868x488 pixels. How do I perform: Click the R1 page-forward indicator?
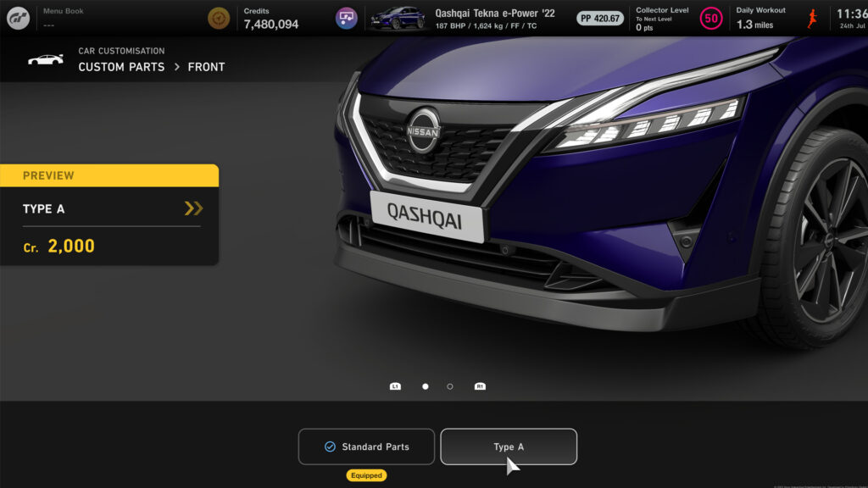tap(480, 386)
